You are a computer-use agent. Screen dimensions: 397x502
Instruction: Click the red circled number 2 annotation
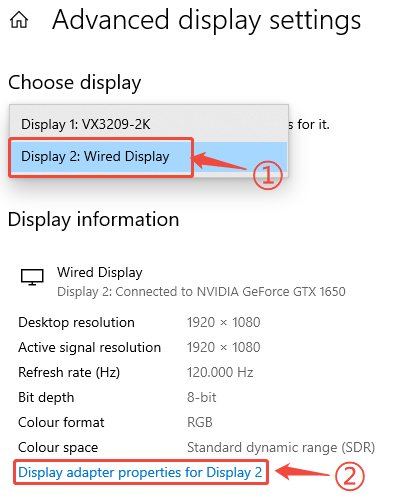click(349, 476)
